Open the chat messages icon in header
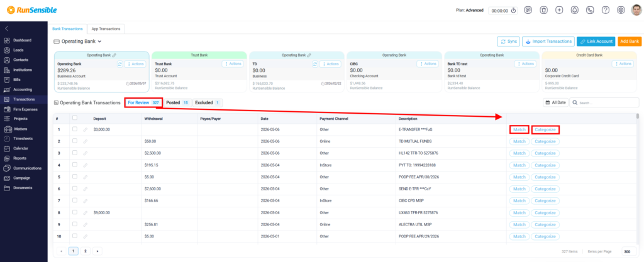The width and height of the screenshot is (644, 262). point(528,10)
